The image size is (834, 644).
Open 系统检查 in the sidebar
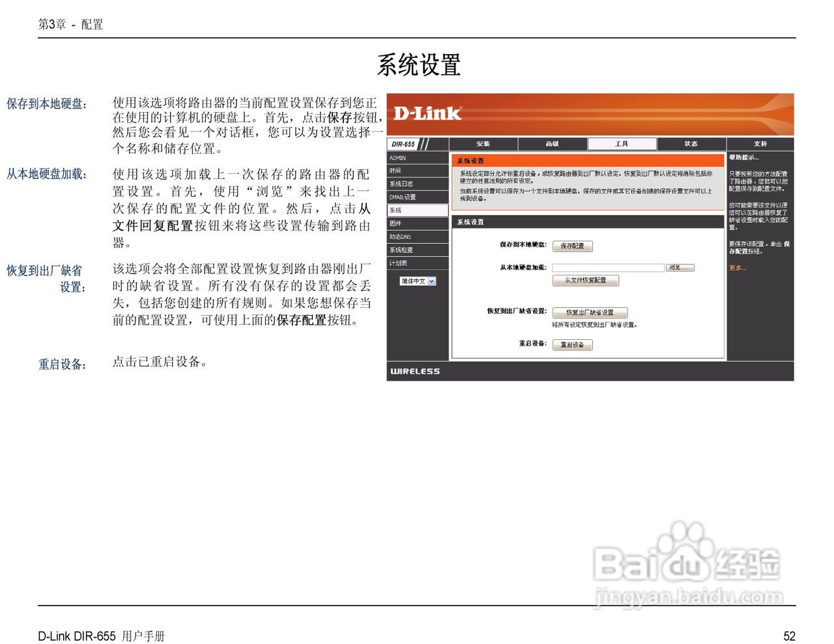tap(418, 250)
